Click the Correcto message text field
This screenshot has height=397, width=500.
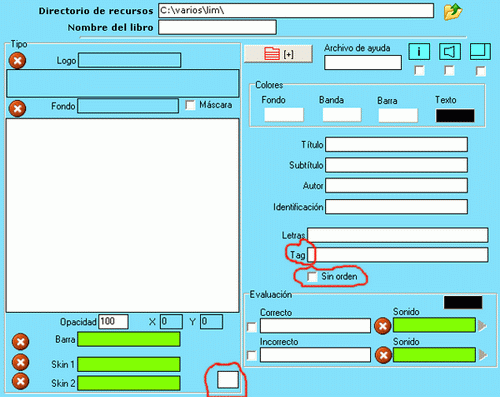coord(315,326)
